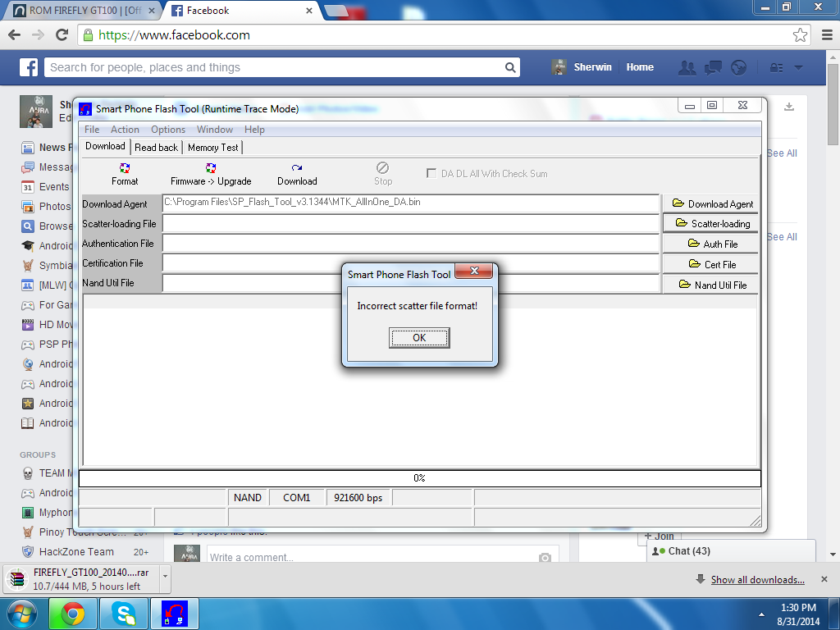Click the Cert File button
Screen dimensions: 840x630
pyautogui.click(x=711, y=264)
